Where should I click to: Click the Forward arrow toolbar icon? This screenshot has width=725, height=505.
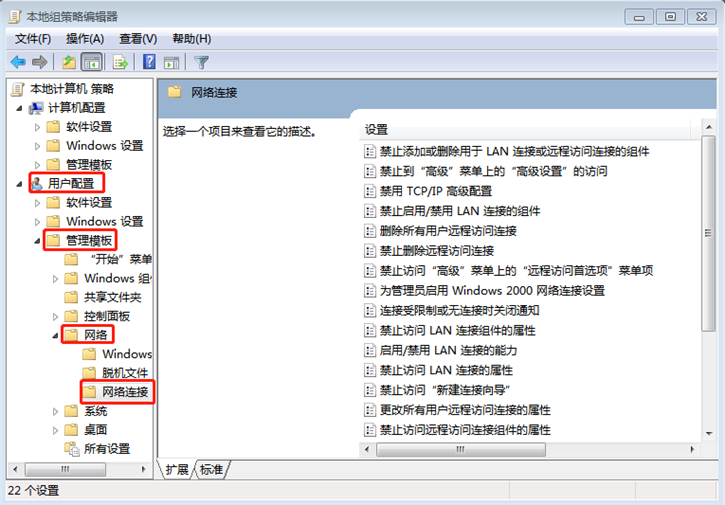tap(39, 62)
